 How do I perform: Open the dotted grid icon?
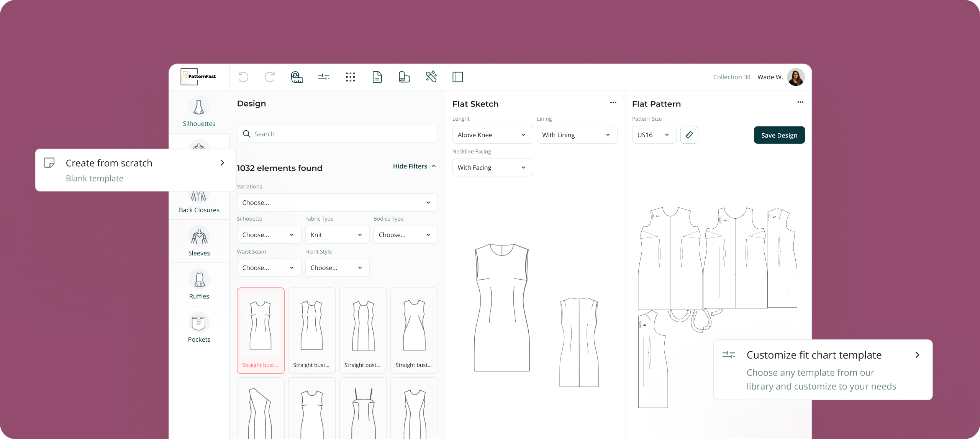350,77
